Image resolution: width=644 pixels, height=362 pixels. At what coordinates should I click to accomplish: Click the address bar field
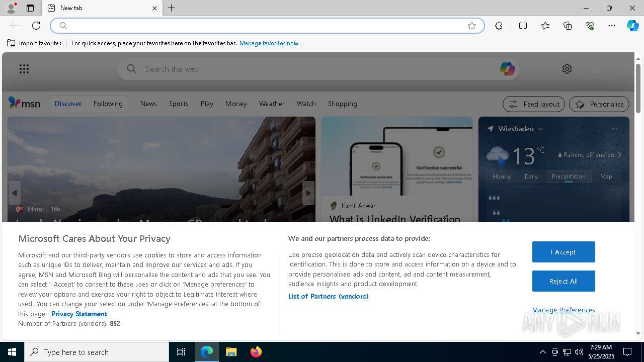point(267,26)
